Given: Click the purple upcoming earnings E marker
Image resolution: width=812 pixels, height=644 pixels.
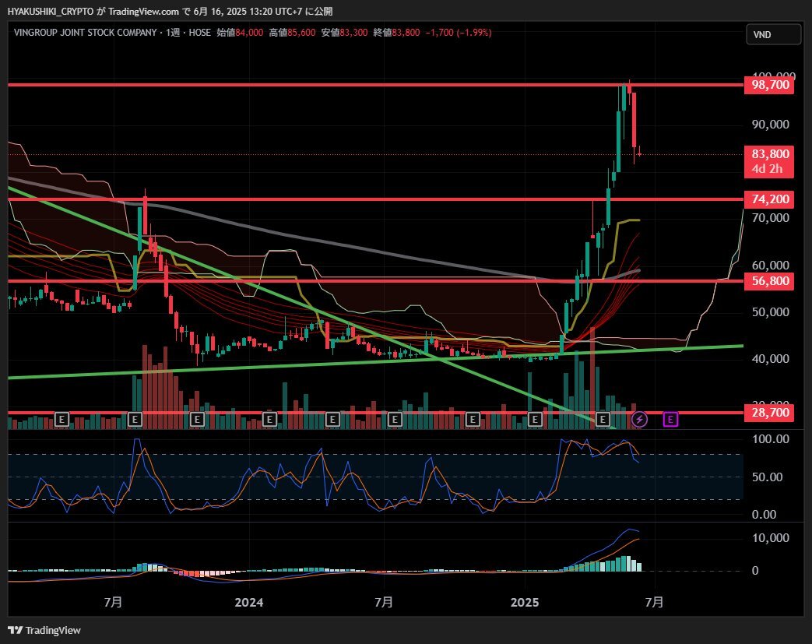Looking at the screenshot, I should coord(670,419).
